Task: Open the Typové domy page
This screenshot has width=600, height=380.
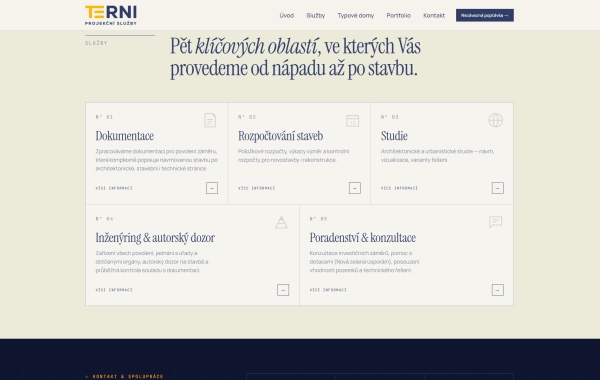Action: click(356, 16)
